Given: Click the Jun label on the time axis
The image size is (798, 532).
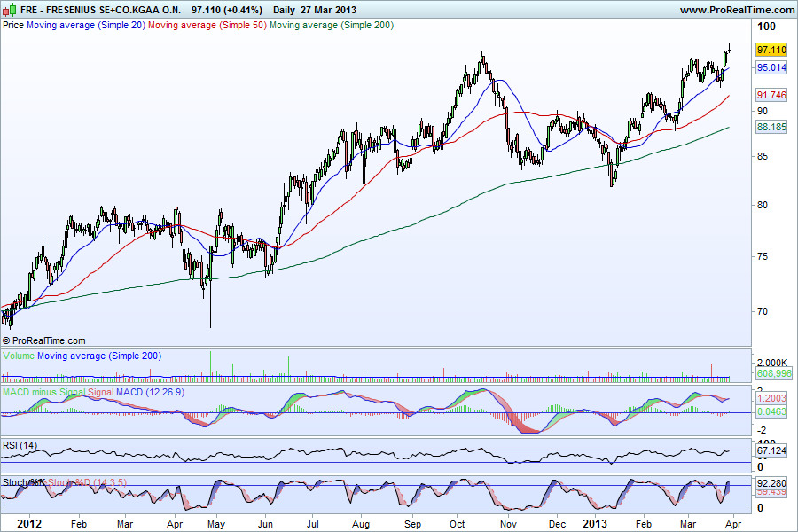Looking at the screenshot, I should 264,524.
